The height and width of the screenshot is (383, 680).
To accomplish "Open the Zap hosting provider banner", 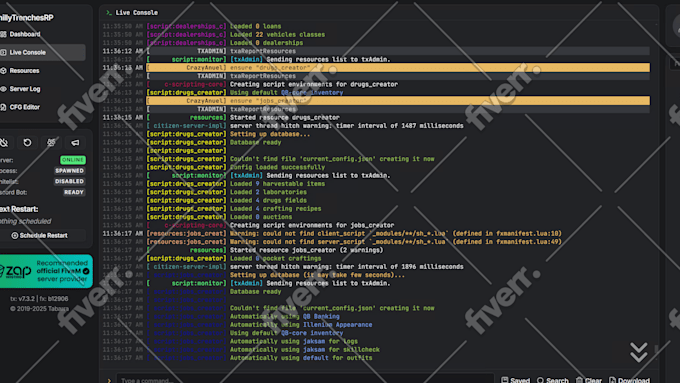I will click(x=46, y=271).
